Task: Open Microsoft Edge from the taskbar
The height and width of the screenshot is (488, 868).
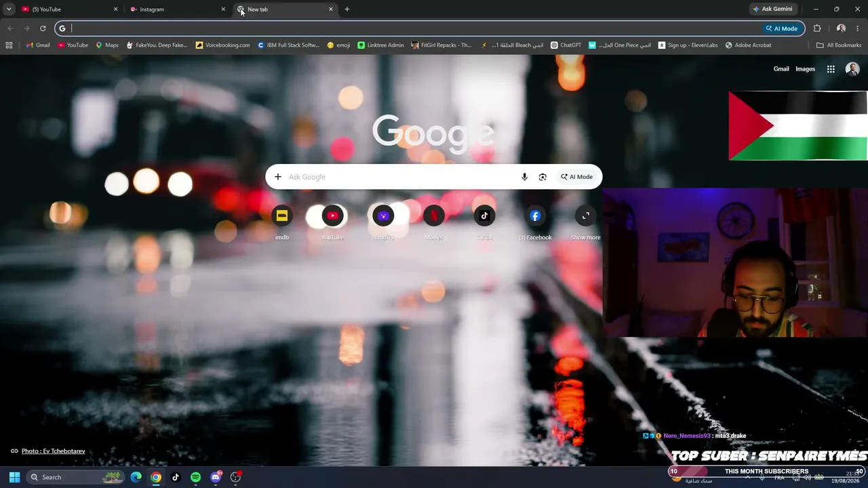Action: coord(136,477)
